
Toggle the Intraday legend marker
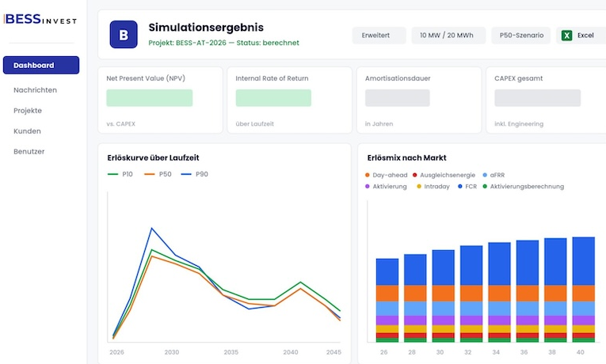[x=419, y=187]
